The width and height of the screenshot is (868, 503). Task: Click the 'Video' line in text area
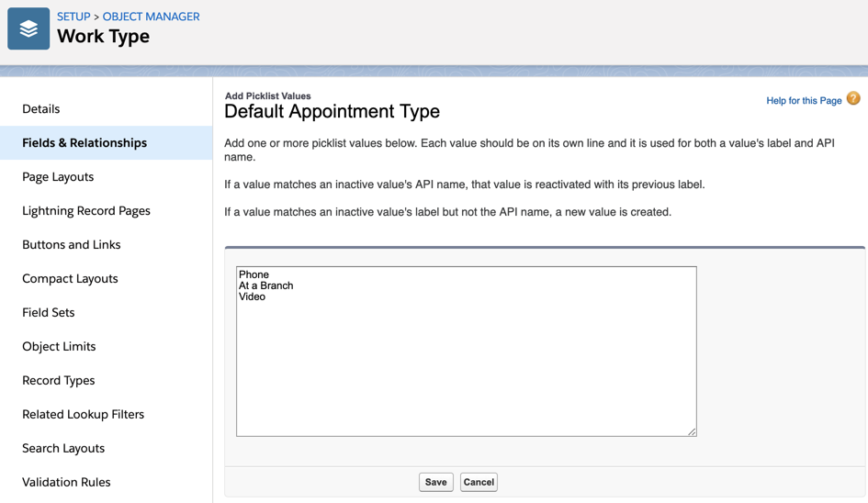pyautogui.click(x=253, y=296)
